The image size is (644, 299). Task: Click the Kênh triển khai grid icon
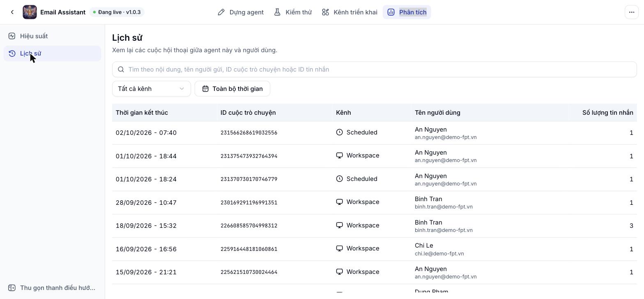tap(326, 12)
